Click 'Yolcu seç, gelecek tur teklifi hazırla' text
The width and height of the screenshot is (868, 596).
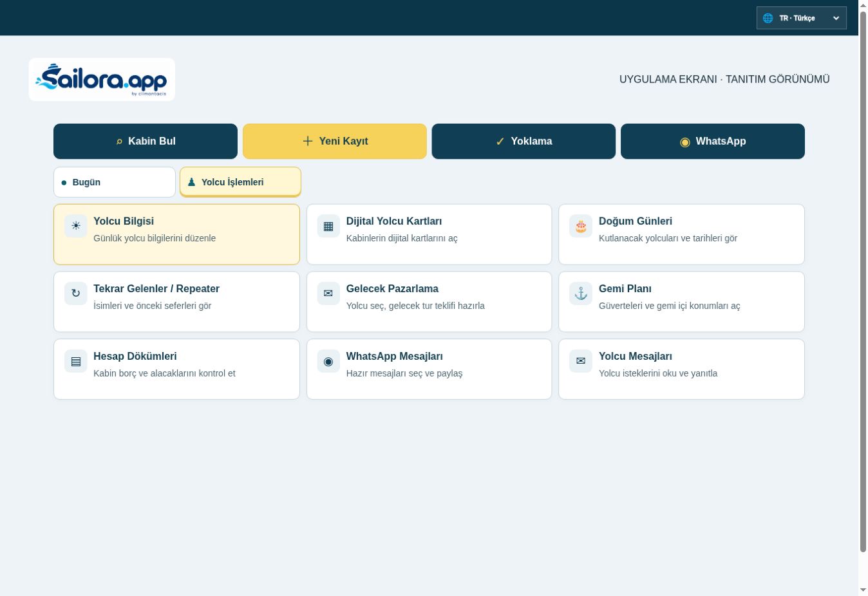(415, 306)
